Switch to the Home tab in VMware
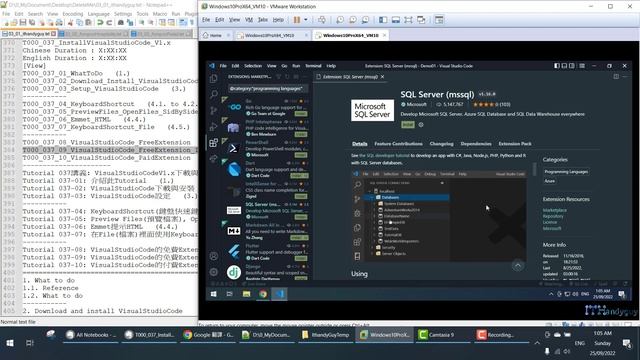 click(216, 36)
